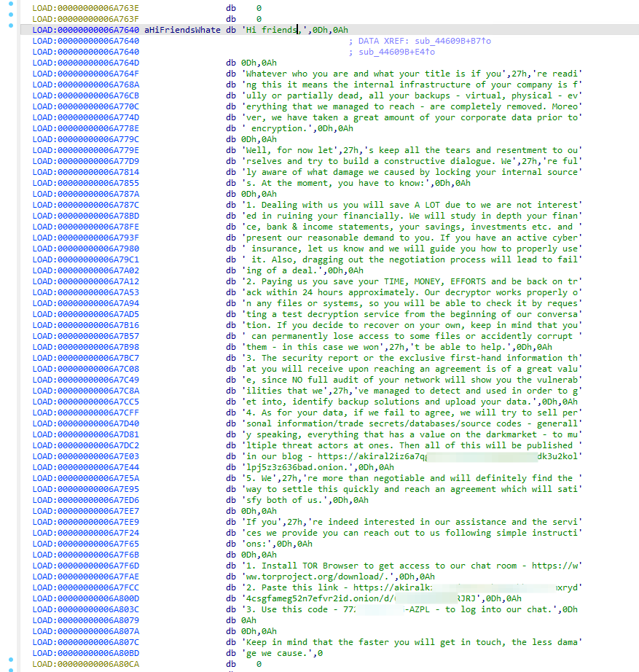This screenshot has width=639, height=672.
Task: Click the blue dot beside address 6A7640
Action: (11, 26)
